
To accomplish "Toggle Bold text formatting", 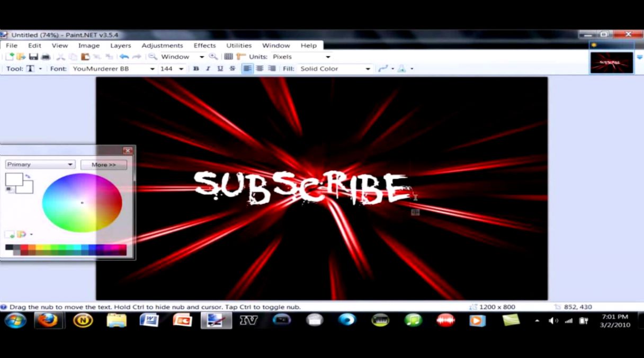I will tap(196, 69).
